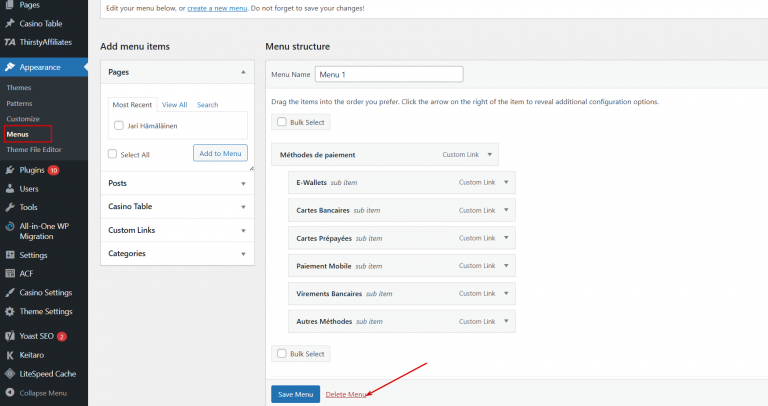Click the Collapse Menu arrow icon
The height and width of the screenshot is (406, 768).
click(9, 392)
